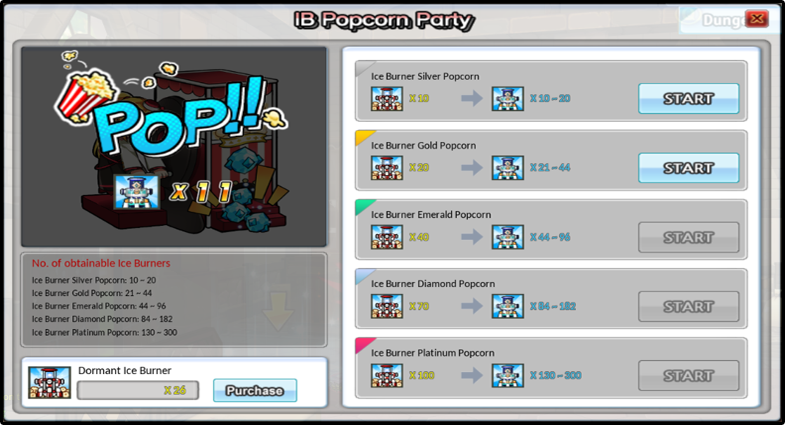Start the Ice Burner Silver Popcorn
The width and height of the screenshot is (785, 425).
pos(688,99)
